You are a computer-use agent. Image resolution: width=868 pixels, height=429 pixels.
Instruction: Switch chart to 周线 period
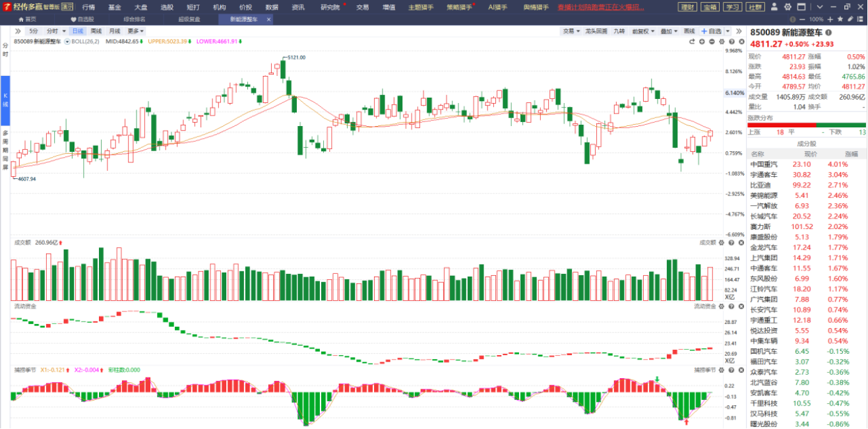[96, 31]
